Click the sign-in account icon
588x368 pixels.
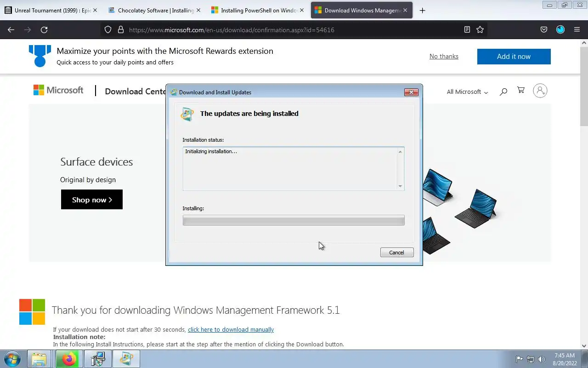tap(540, 91)
